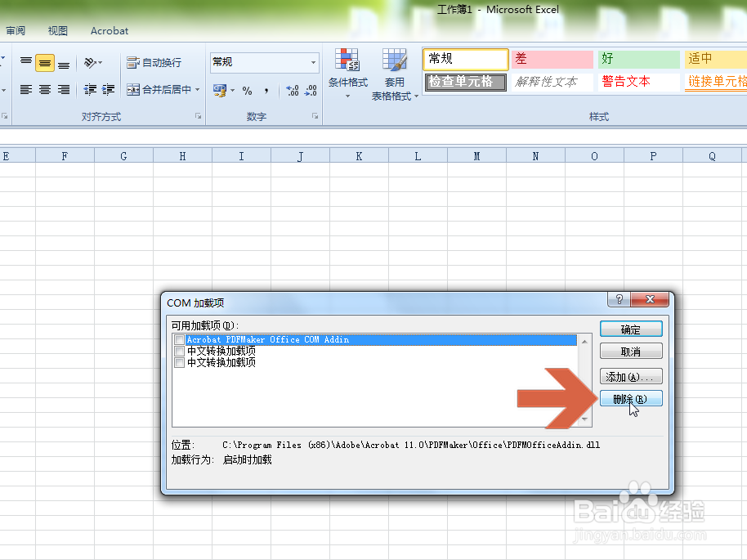The image size is (747, 560).
Task: Apply 差 cell style
Action: (552, 59)
